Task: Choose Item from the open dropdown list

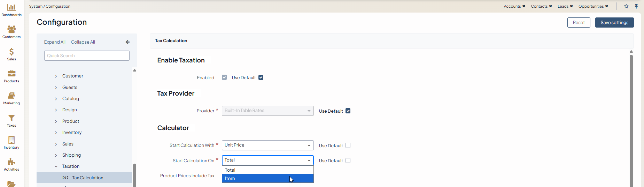Action: point(267,179)
